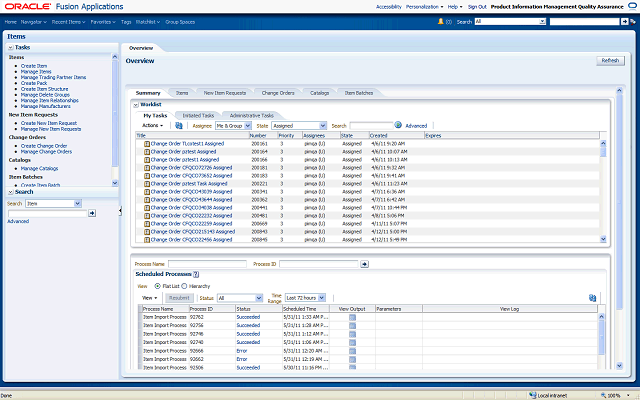Open view output for process 92762
Screen dimensions: 640x400
(x=352, y=319)
